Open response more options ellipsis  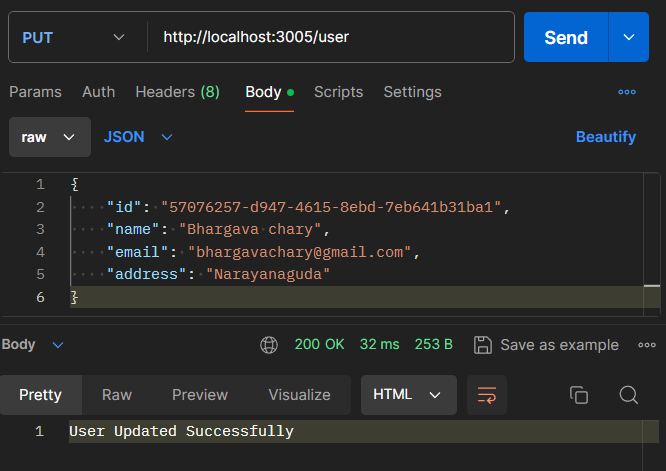point(647,345)
